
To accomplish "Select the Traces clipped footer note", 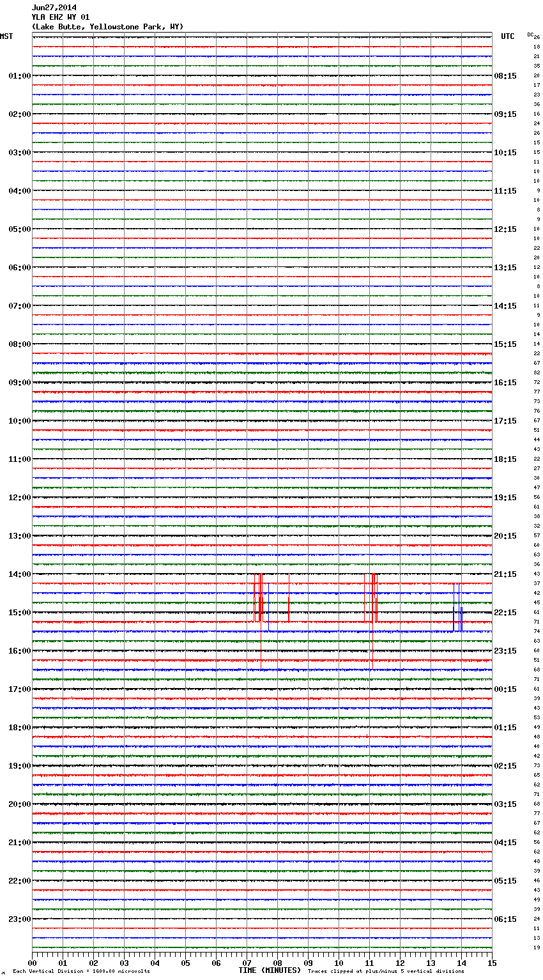I will [386, 972].
